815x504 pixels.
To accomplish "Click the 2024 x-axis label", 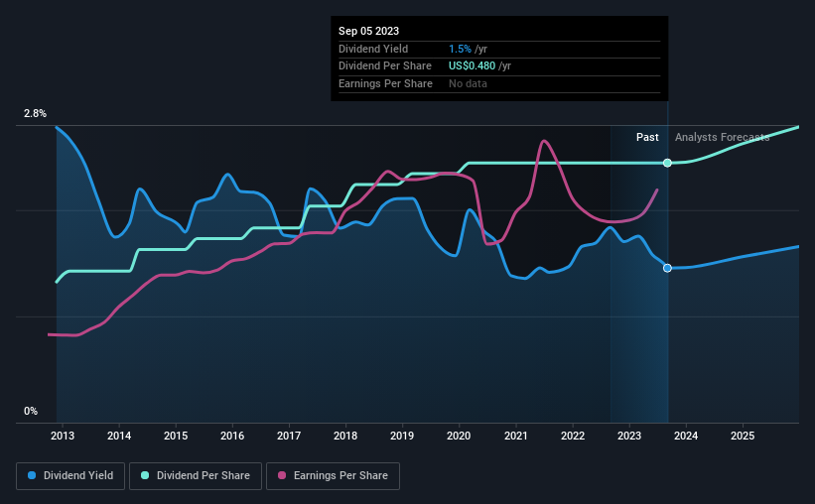I will tap(686, 436).
